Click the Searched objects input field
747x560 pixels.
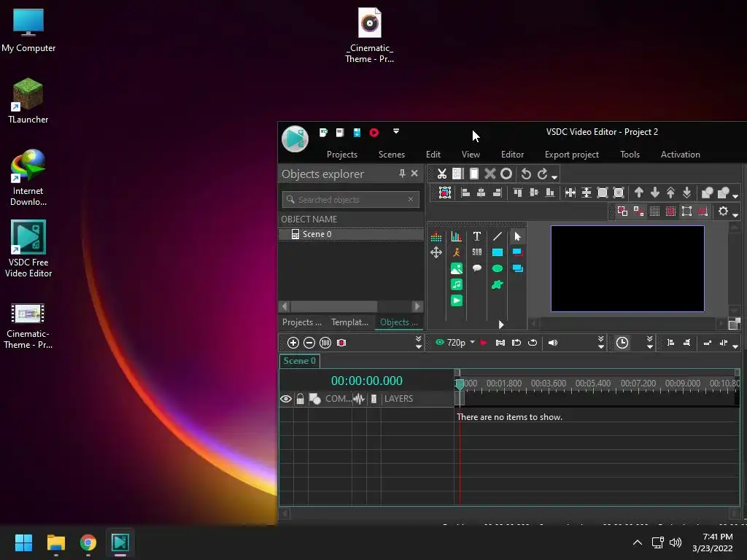[351, 200]
